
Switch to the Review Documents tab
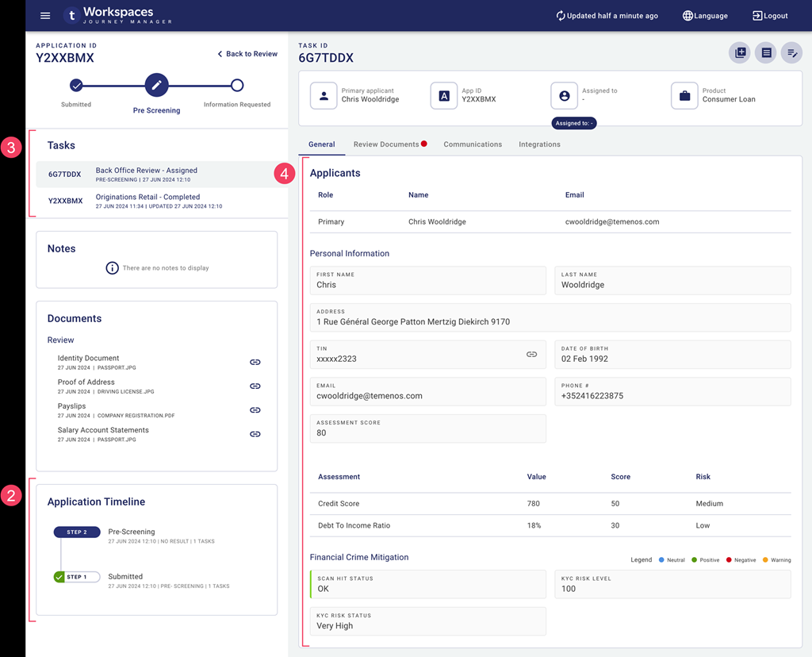click(x=386, y=144)
